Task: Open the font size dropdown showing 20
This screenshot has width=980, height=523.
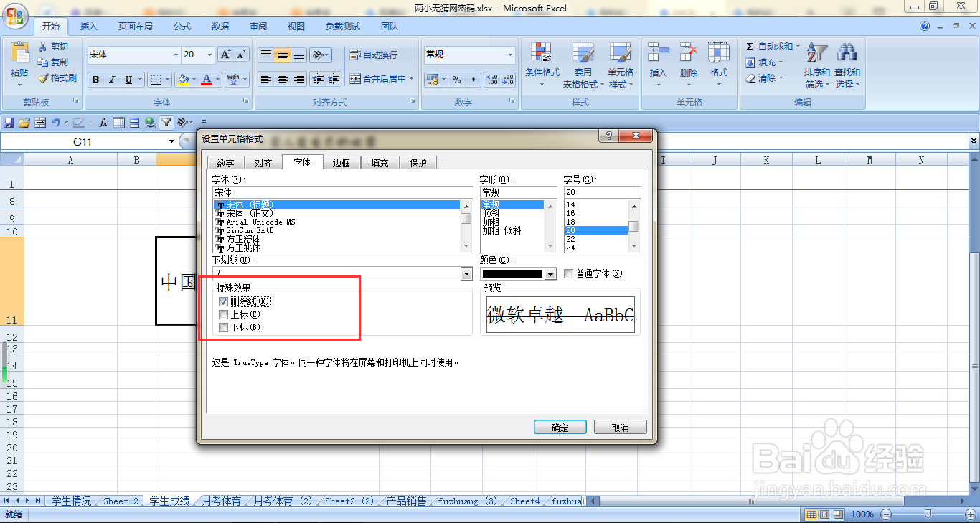Action: (x=209, y=55)
